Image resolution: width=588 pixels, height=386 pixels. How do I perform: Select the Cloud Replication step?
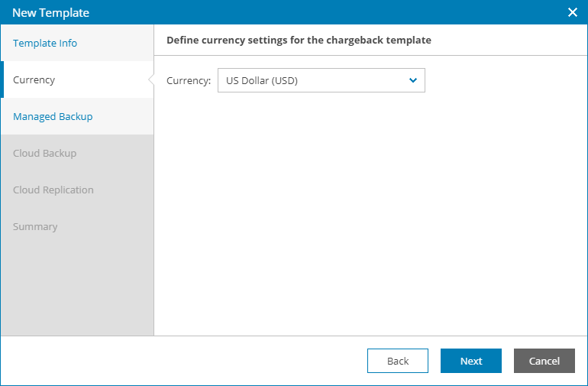(x=53, y=190)
